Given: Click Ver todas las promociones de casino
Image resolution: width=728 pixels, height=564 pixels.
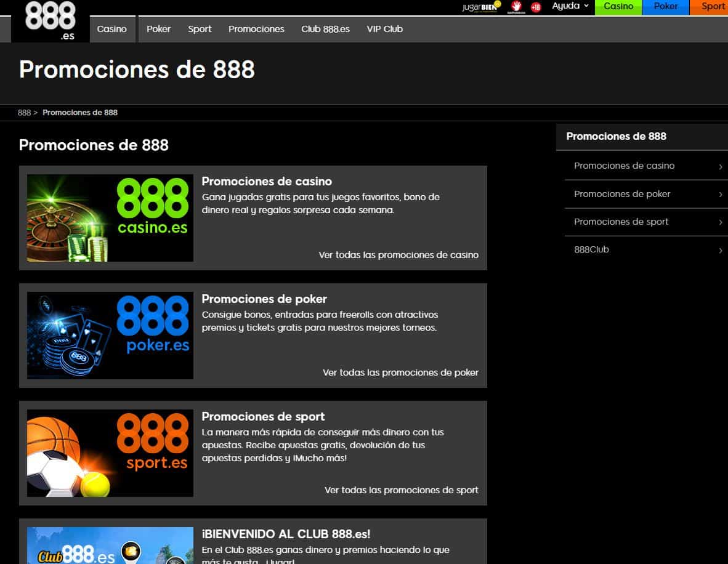Looking at the screenshot, I should (398, 255).
